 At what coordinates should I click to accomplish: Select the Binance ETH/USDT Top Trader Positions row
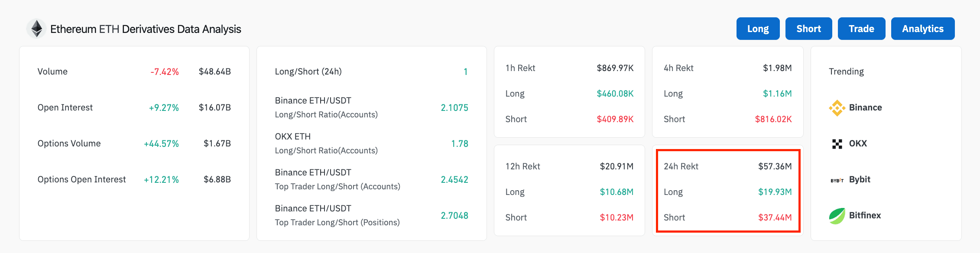[x=371, y=215]
